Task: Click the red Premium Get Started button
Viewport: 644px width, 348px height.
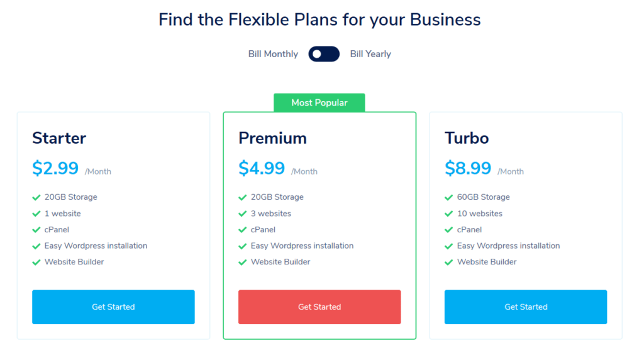Action: pos(319,307)
